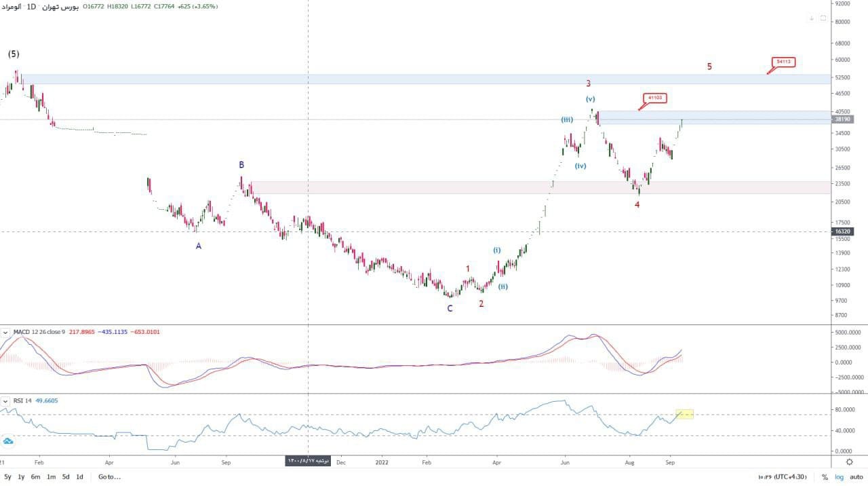This screenshot has width=868, height=486.
Task: Select the 6m time range
Action: click(x=35, y=476)
